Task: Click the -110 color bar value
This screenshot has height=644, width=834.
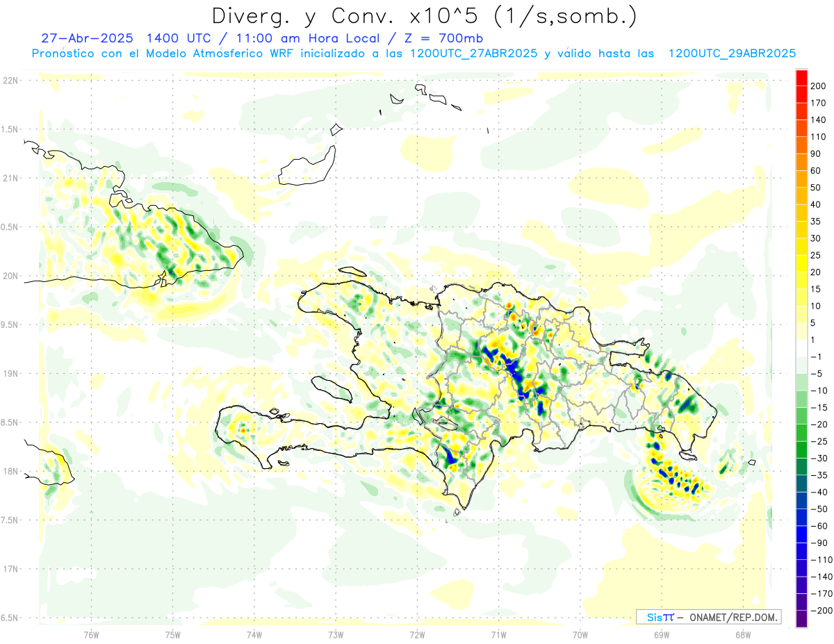Action: (x=821, y=560)
